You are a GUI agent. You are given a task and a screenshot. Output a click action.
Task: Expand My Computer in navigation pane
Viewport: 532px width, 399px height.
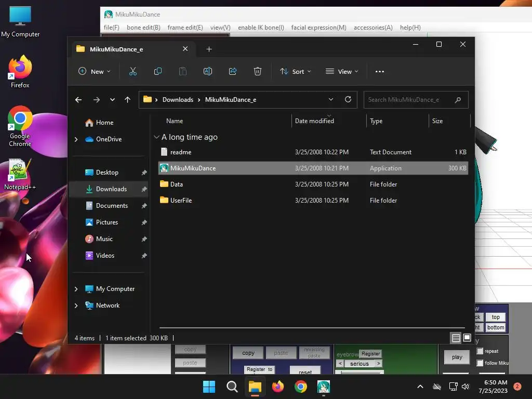(x=76, y=289)
